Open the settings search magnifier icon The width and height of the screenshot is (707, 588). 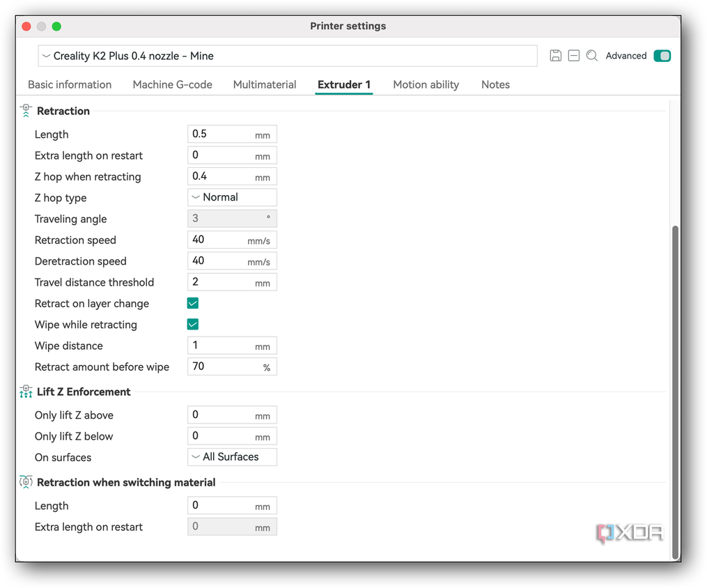pyautogui.click(x=591, y=56)
